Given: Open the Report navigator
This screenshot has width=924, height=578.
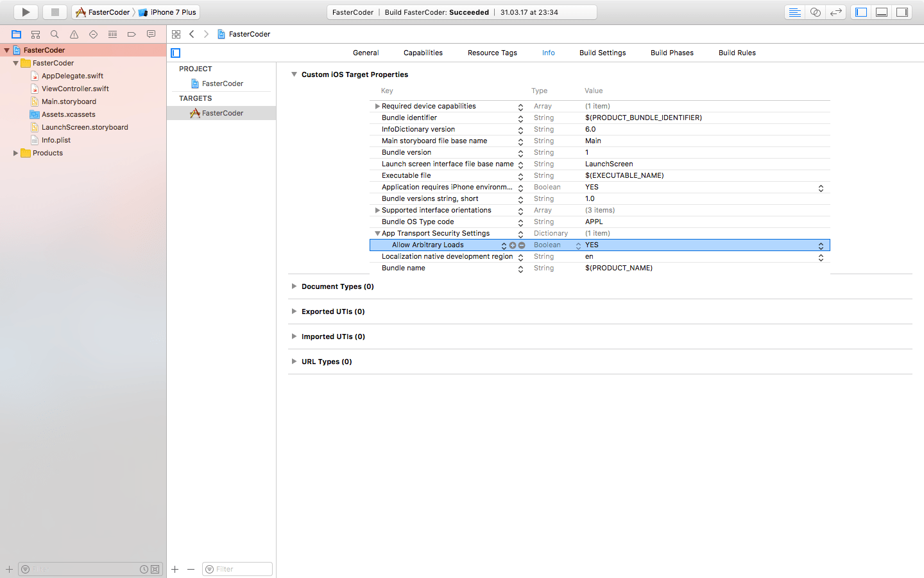Looking at the screenshot, I should pos(151,34).
